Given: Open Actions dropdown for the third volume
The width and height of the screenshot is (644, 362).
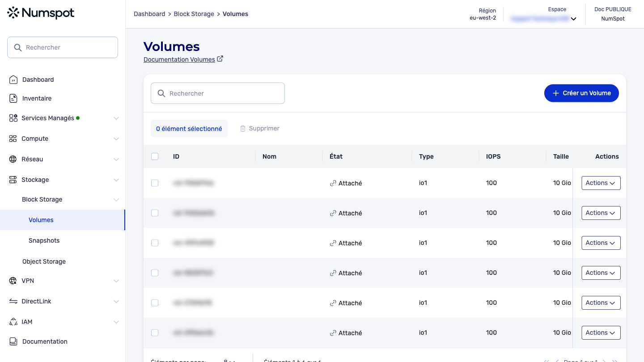Looking at the screenshot, I should 601,243.
